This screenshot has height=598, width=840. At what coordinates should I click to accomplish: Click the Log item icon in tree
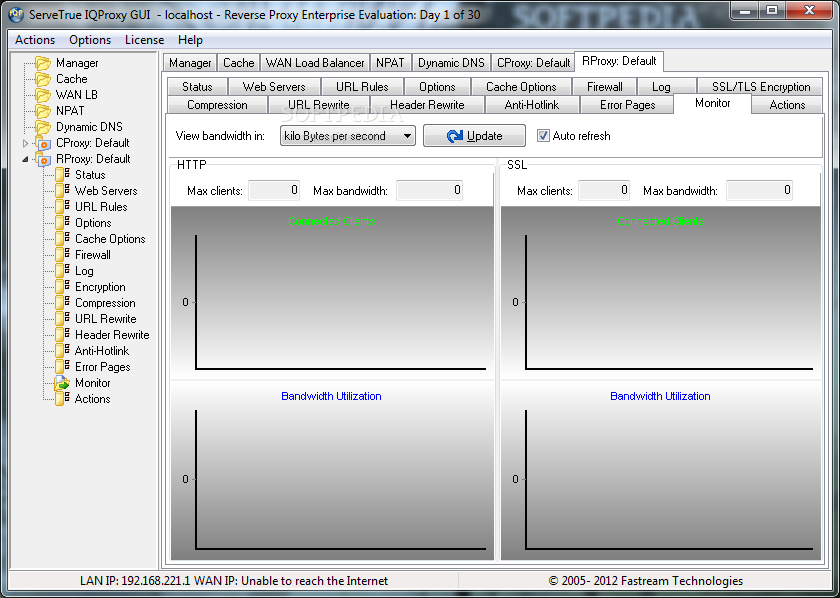[63, 271]
